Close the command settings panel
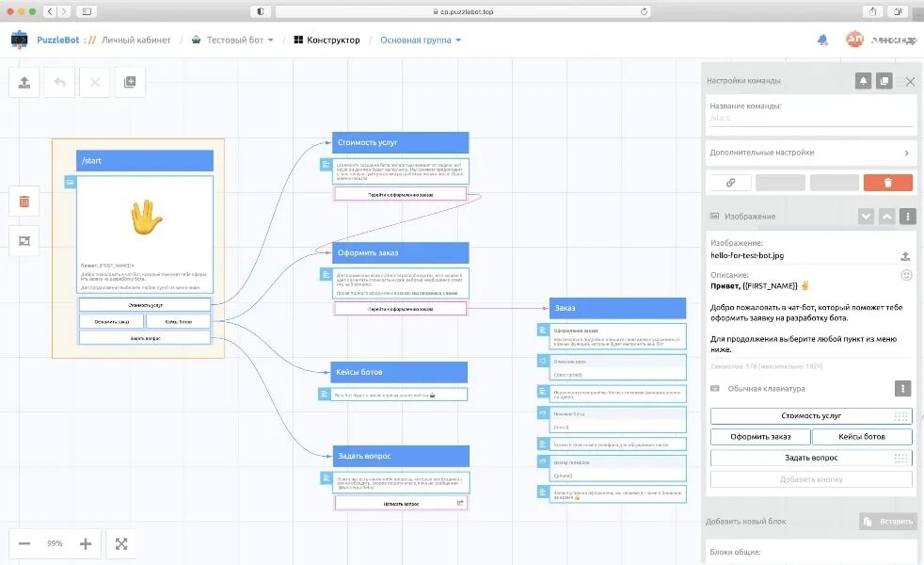924x565 pixels. 910,81
